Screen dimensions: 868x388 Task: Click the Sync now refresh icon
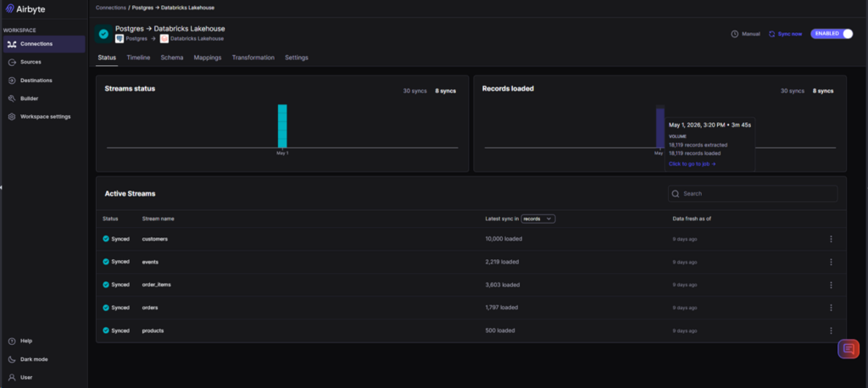772,34
